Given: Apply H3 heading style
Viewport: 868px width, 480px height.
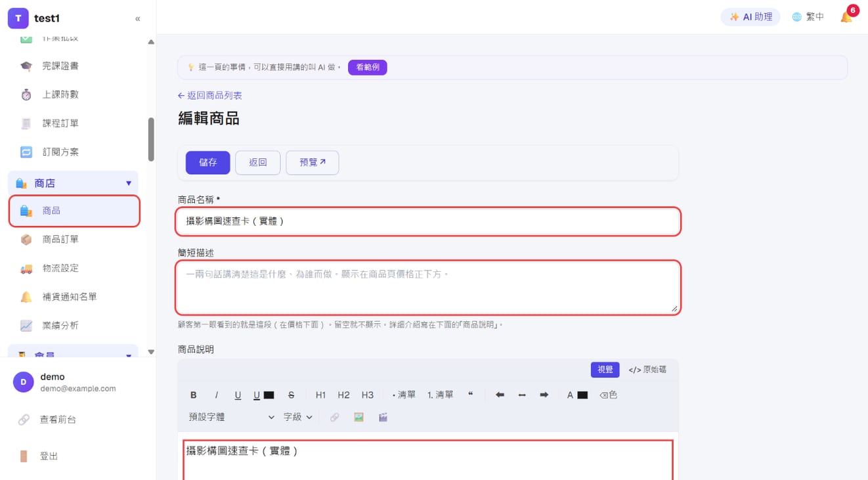Looking at the screenshot, I should pos(367,395).
